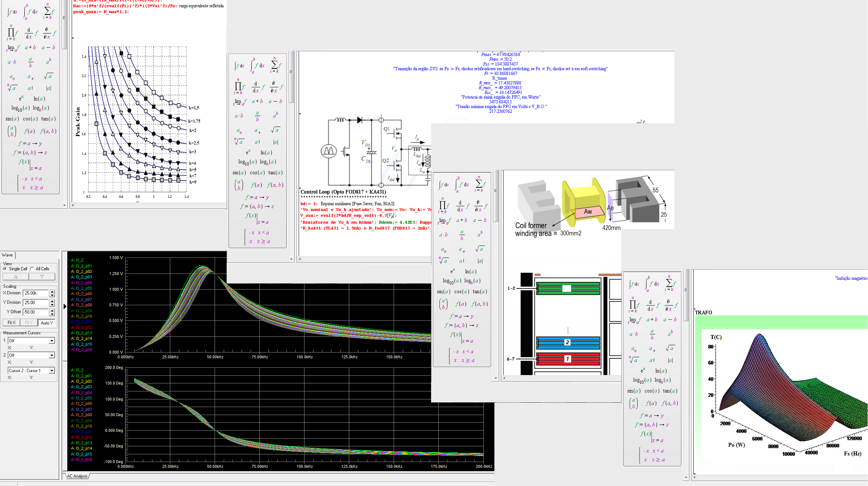Click the plot divider arrow marker left of waveform
868x486 pixels.
coord(65,306)
